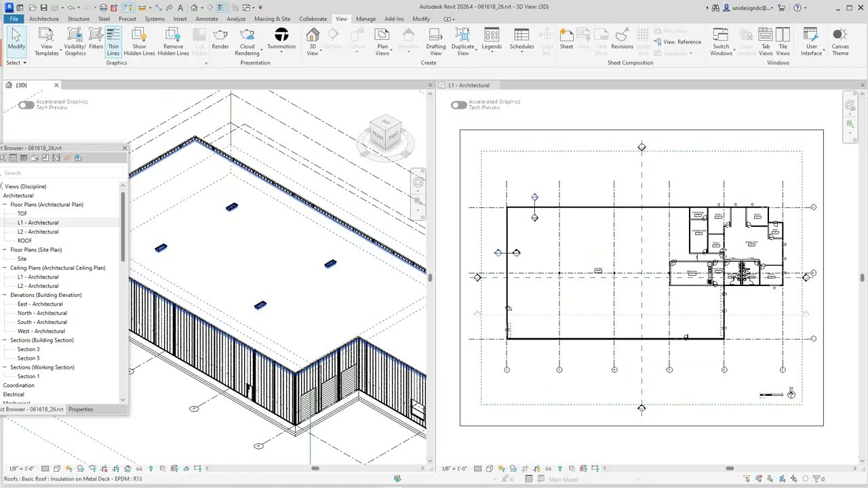868x488 pixels.
Task: Click the Project Browser vertical scrollbar
Action: [123, 227]
